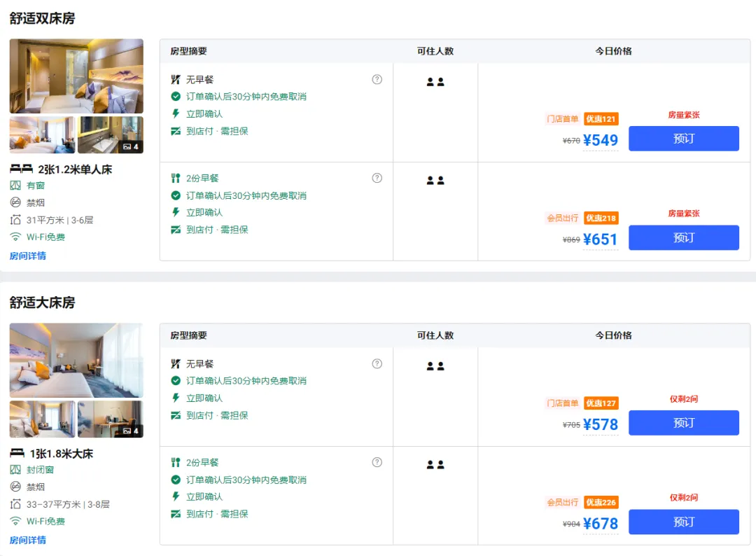Click breakfast cutlery icon in ¥678 row

pos(176,462)
